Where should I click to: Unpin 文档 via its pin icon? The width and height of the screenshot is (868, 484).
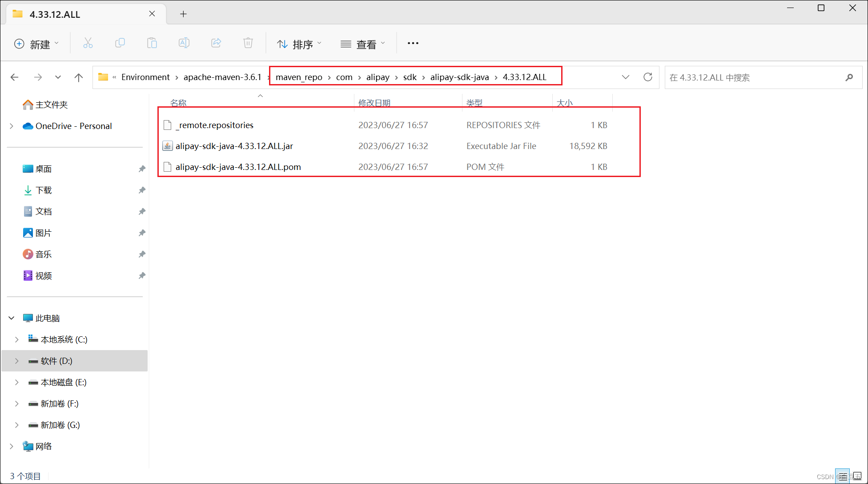pyautogui.click(x=142, y=211)
